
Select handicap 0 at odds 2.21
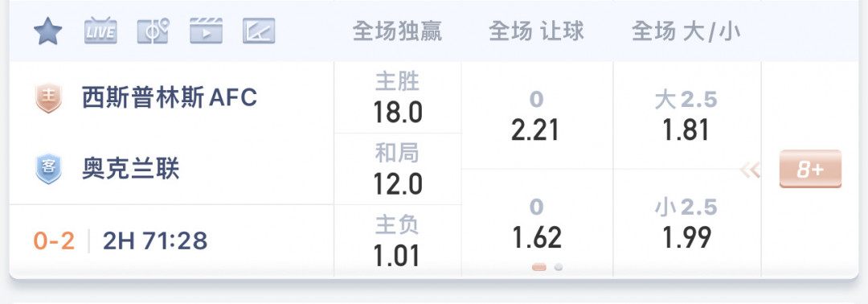click(536, 116)
